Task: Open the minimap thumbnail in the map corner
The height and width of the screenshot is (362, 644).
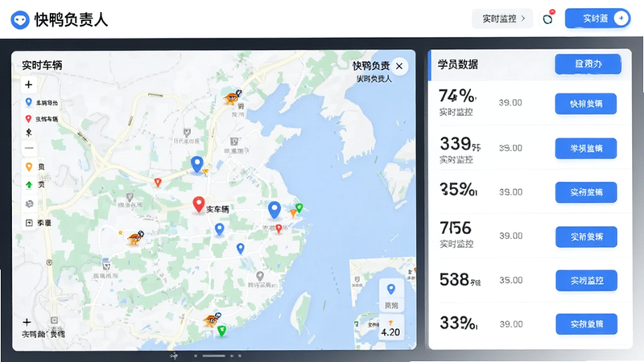Action: tap(383, 302)
